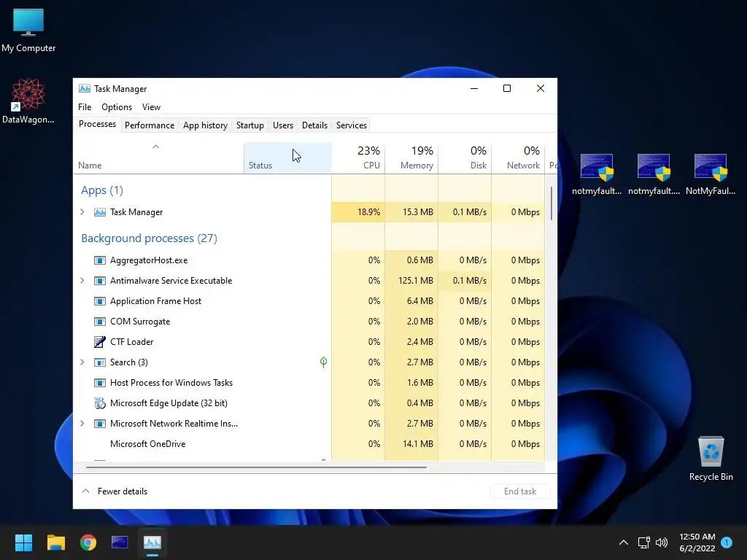The image size is (747, 560).
Task: Click the Microsoft Network Realtime Ins icon
Action: [x=99, y=424]
